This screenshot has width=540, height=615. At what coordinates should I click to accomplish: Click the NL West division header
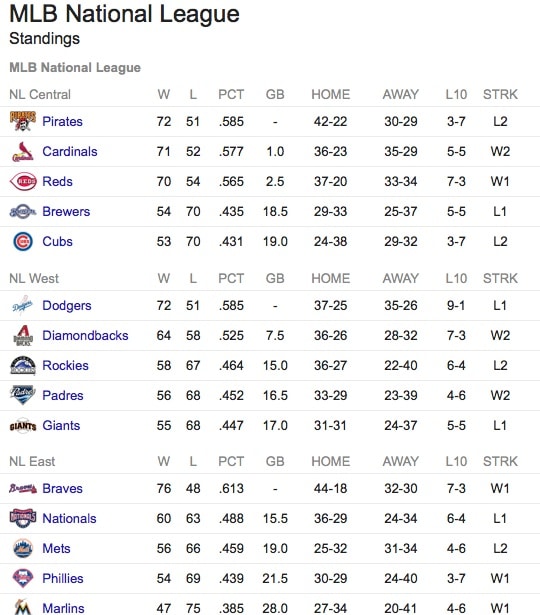34,278
